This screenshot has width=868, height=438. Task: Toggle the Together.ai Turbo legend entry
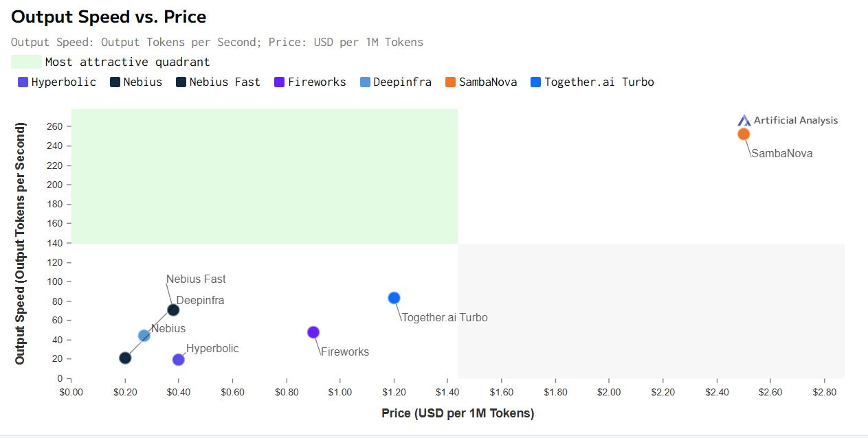pyautogui.click(x=599, y=82)
